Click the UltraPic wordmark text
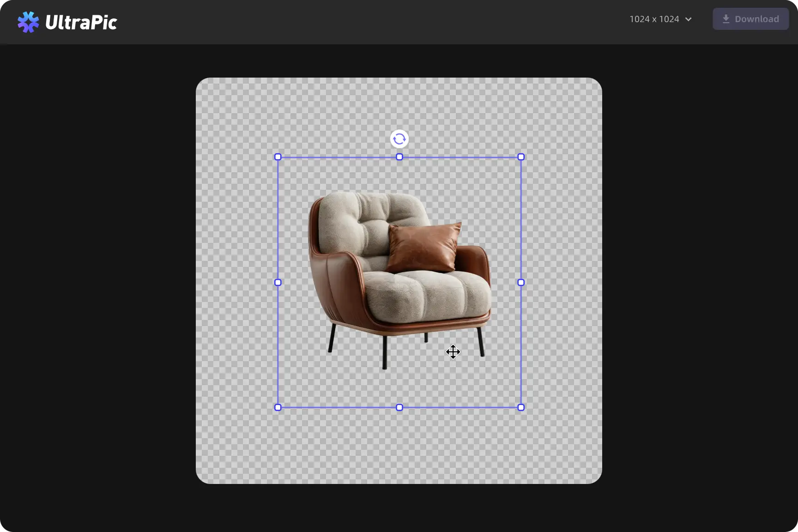Image resolution: width=798 pixels, height=532 pixels. click(x=81, y=22)
